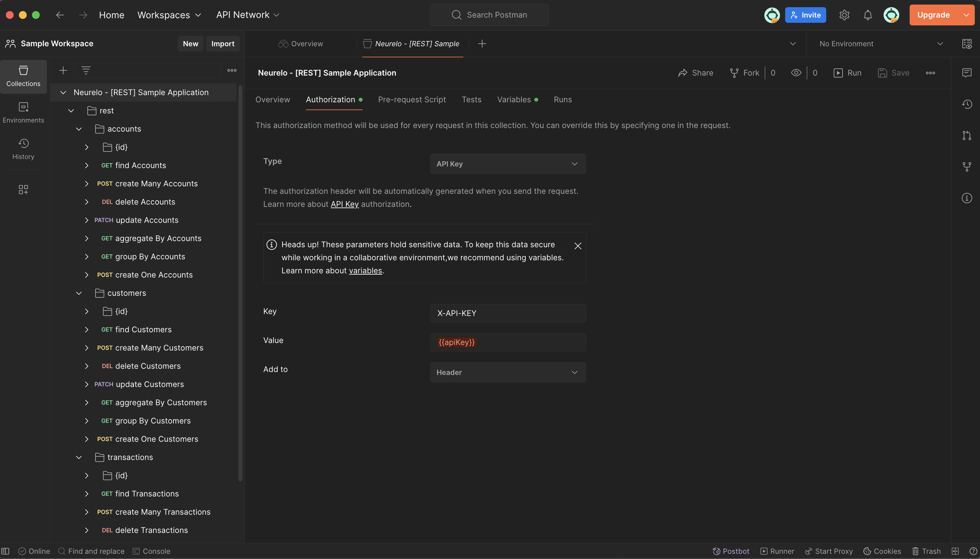Screen dimensions: 980x559
Task: Toggle watch collection eye icon
Action: [x=796, y=73]
